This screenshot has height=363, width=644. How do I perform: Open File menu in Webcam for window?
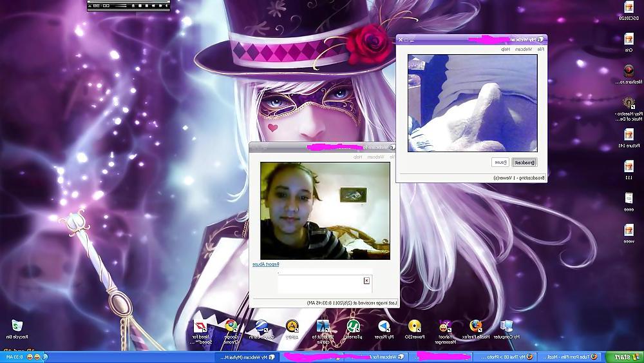392,157
